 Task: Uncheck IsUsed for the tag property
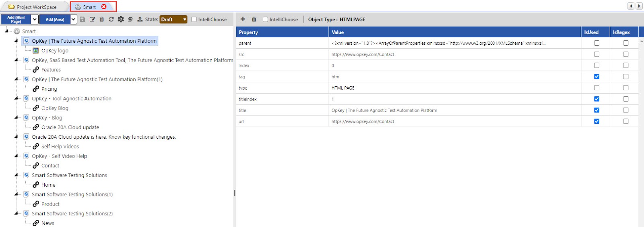click(x=597, y=77)
